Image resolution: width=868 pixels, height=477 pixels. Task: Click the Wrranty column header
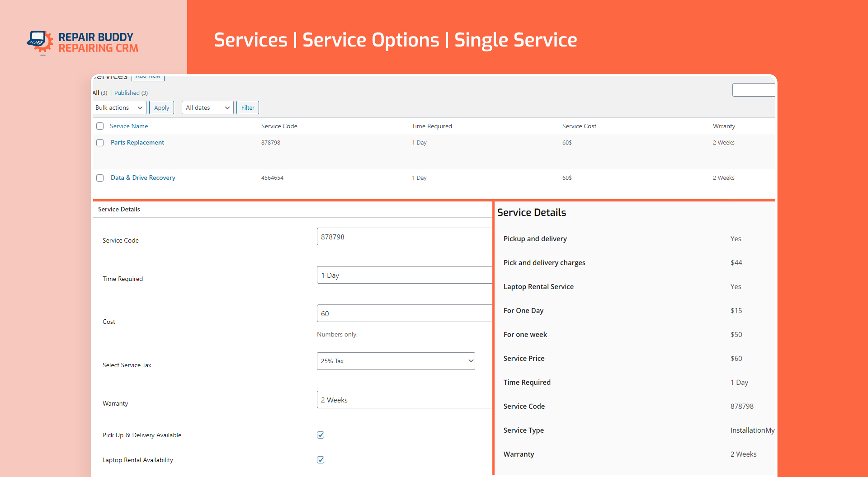724,126
